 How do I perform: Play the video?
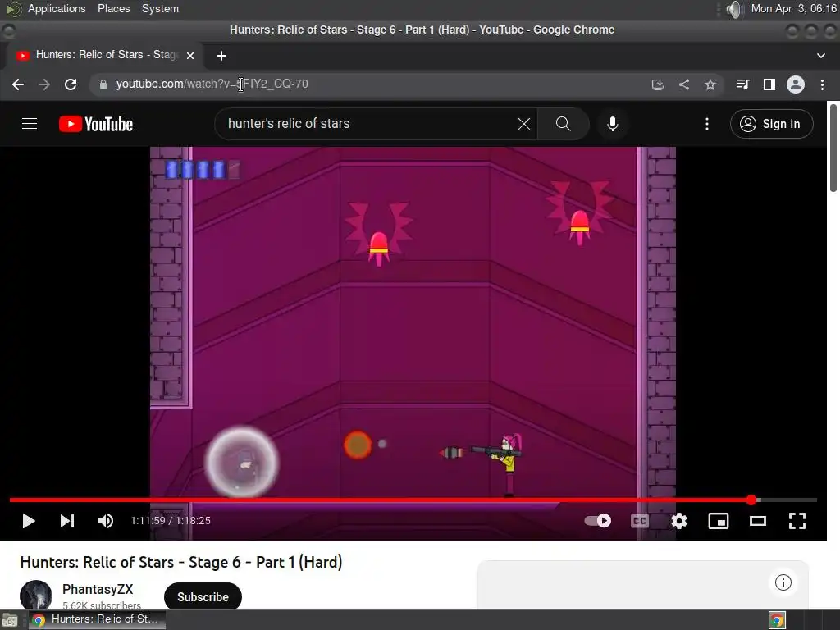[x=29, y=521]
